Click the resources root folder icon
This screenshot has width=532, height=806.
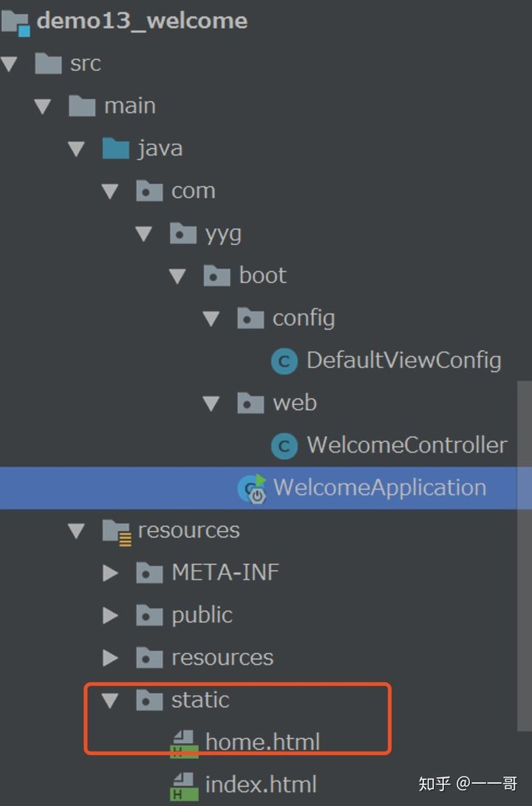pos(116,531)
